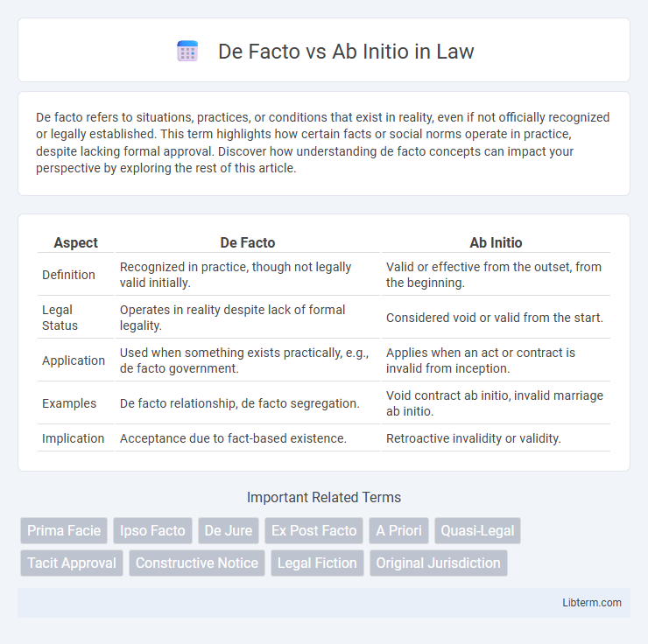Click the 'Aspect' column header
This screenshot has width=648, height=644.
pyautogui.click(x=75, y=242)
